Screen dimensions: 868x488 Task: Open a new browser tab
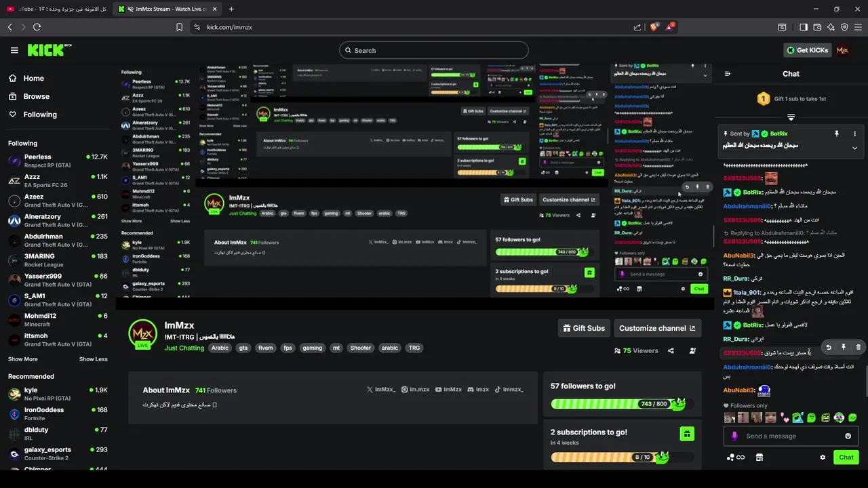click(x=231, y=9)
